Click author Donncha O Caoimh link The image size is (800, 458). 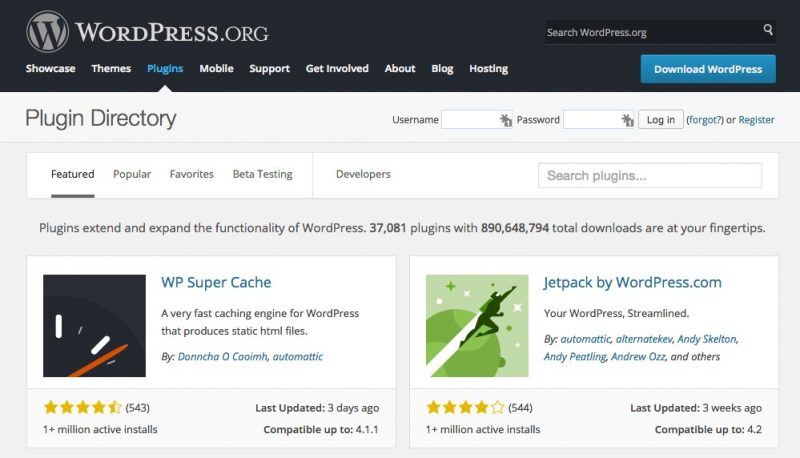click(x=222, y=357)
